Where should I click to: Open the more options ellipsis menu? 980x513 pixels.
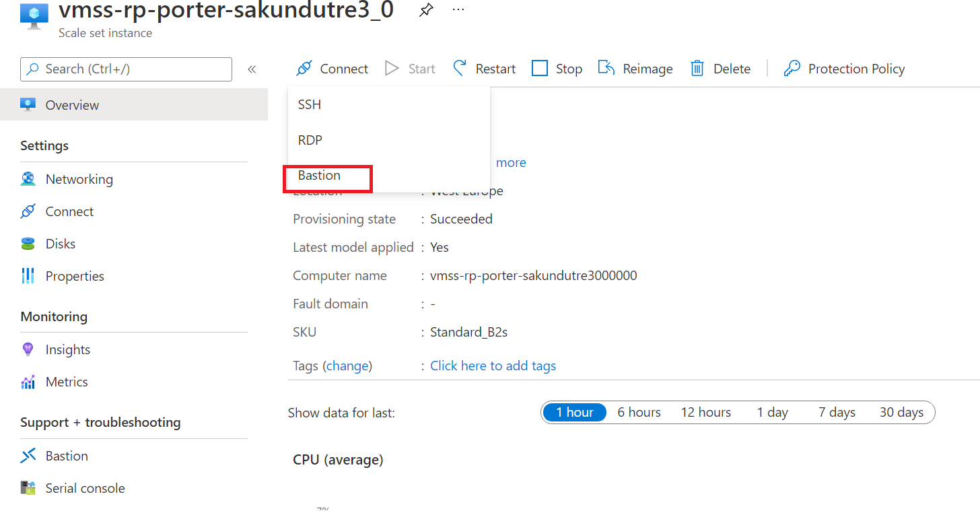(458, 11)
